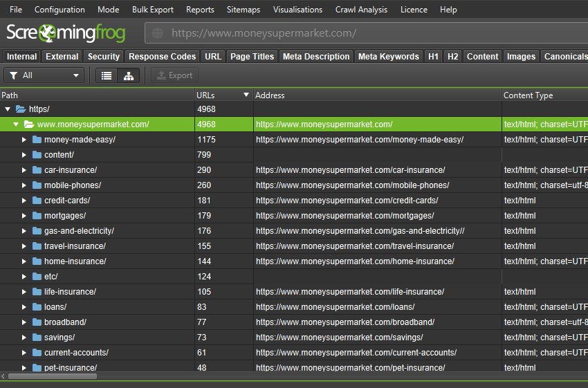This screenshot has width=588, height=388.
Task: Click the filter funnel icon
Action: tap(13, 75)
